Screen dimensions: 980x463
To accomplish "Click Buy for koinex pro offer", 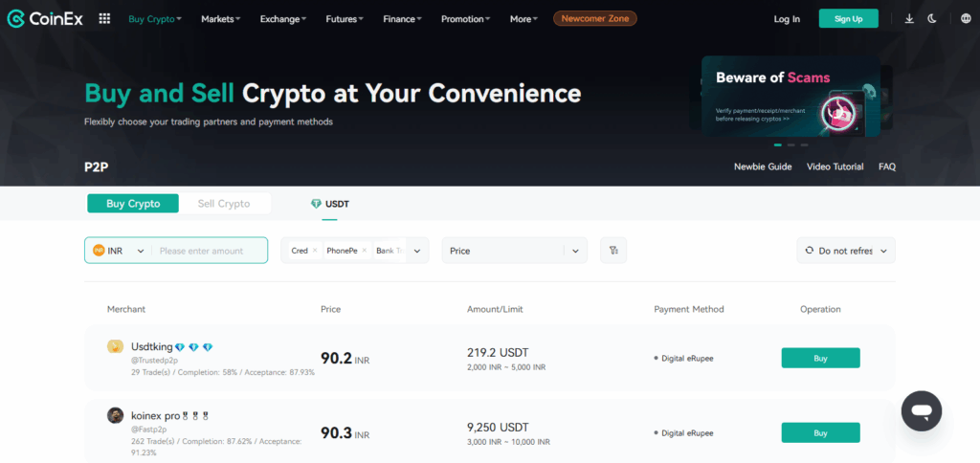I will pos(820,432).
